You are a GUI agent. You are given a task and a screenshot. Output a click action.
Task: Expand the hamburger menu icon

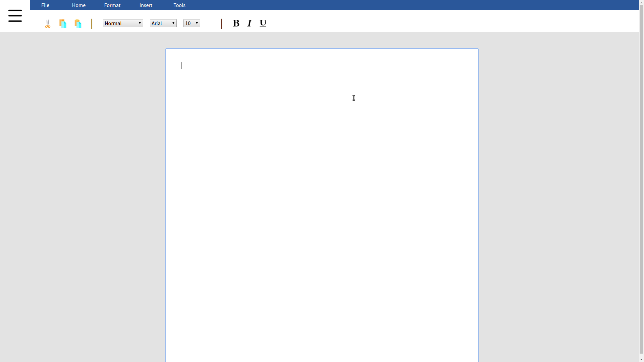tap(15, 16)
